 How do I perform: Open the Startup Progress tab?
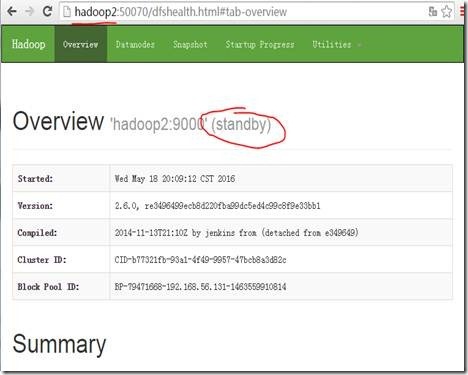260,44
